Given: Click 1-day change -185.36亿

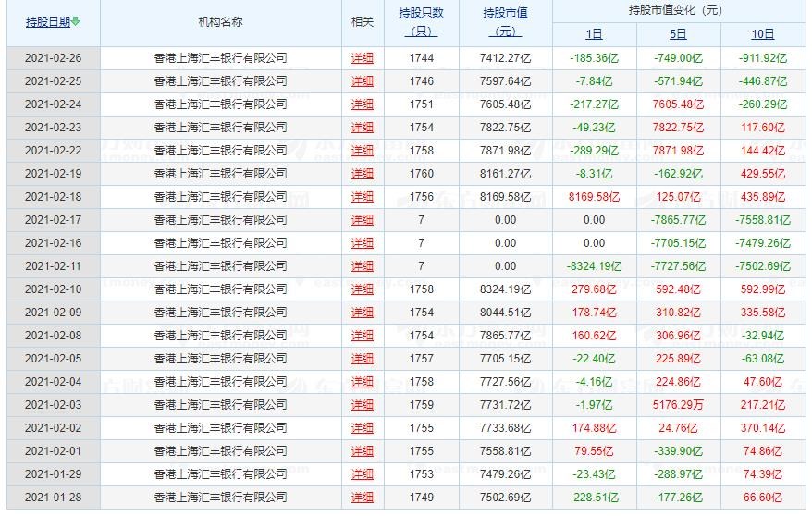Looking at the screenshot, I should pos(594,58).
